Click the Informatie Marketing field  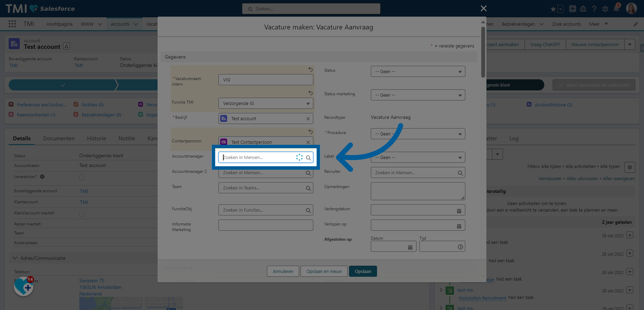266,225
